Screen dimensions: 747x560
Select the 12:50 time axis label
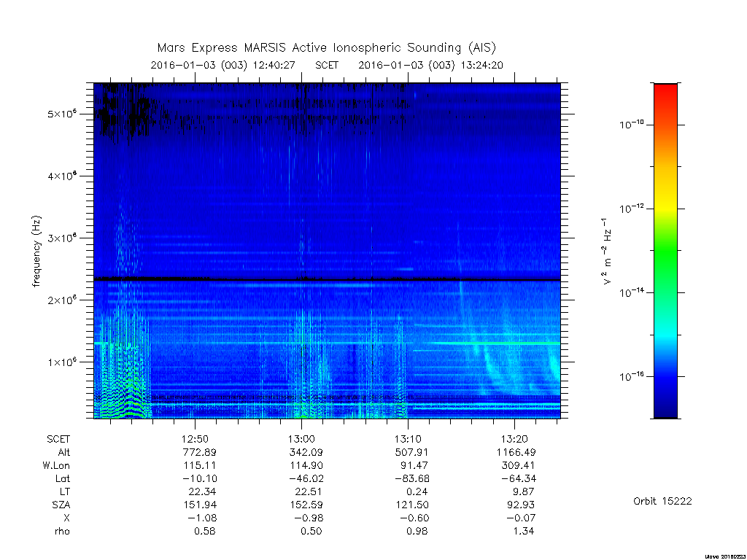pyautogui.click(x=195, y=439)
